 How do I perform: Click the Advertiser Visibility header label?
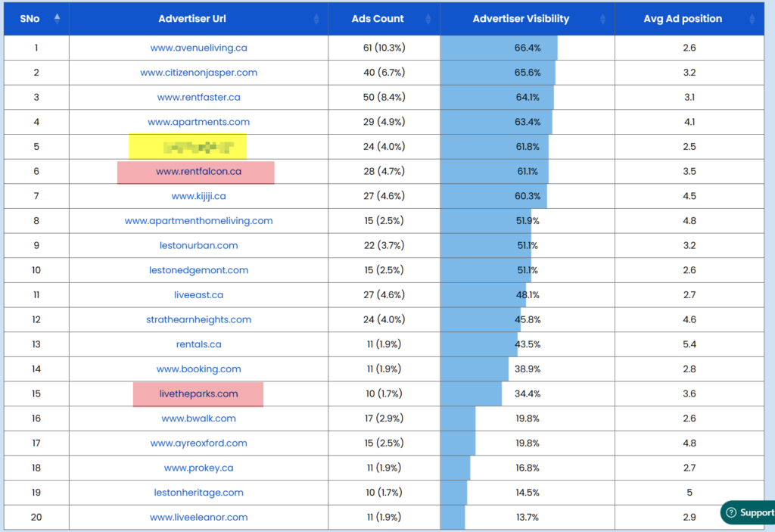521,19
